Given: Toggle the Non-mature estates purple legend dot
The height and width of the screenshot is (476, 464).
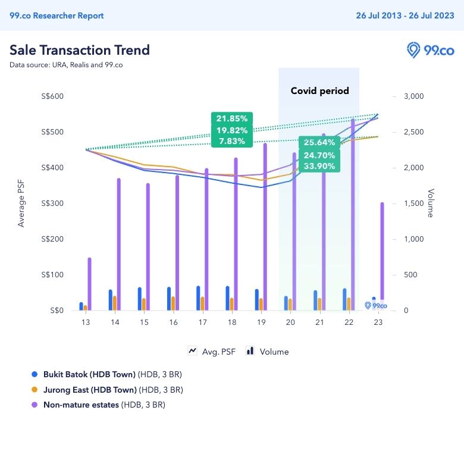Looking at the screenshot, I should (35, 405).
